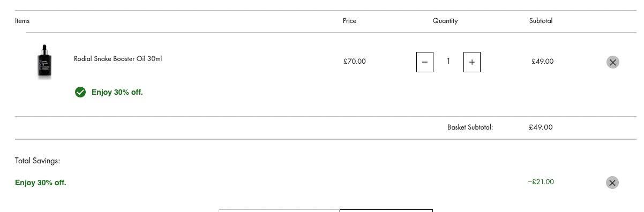Click the Price column header
This screenshot has width=644, height=212.
click(x=349, y=21)
